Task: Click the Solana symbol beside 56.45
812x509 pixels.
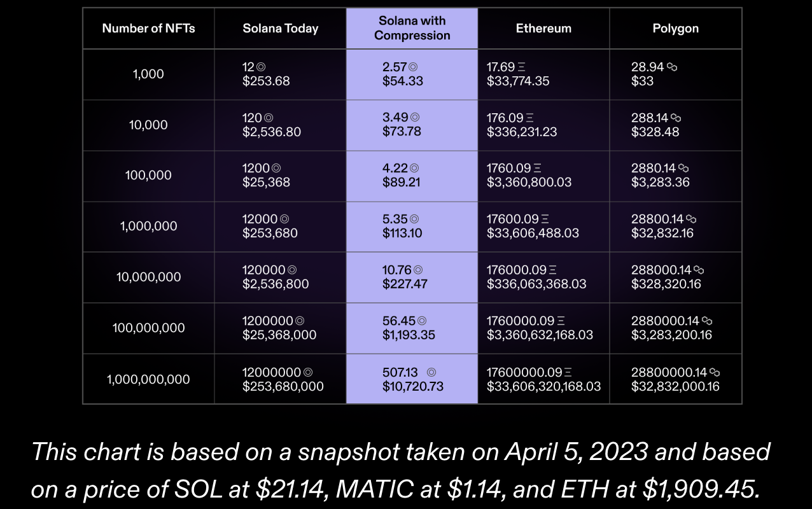Action: click(421, 321)
